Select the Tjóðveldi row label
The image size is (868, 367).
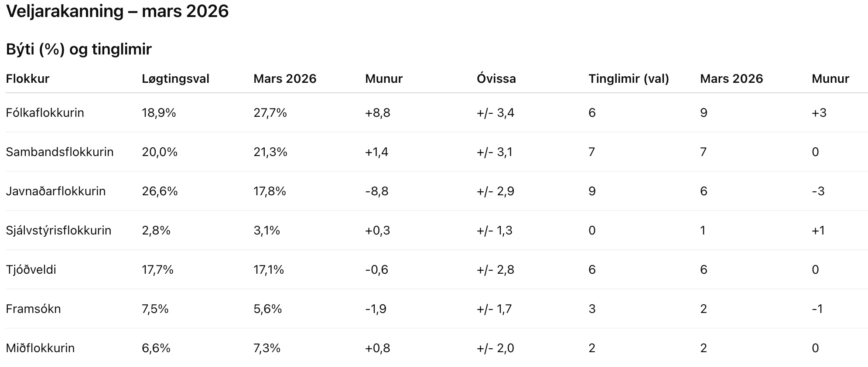[x=31, y=270]
